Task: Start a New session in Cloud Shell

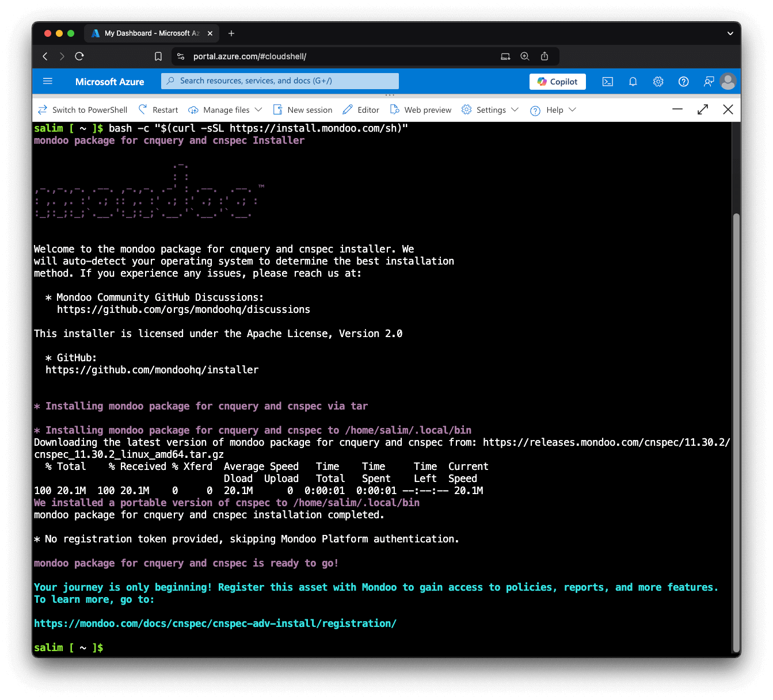Action: (x=302, y=109)
